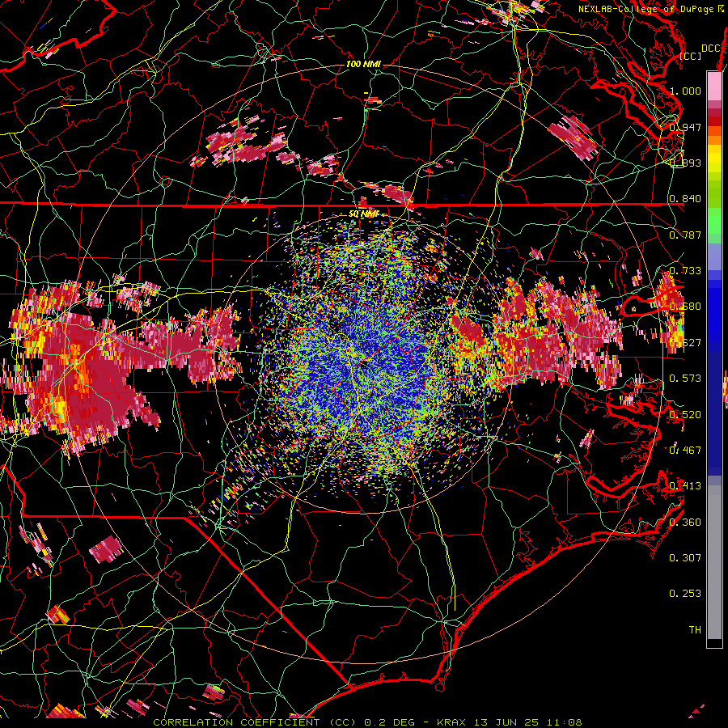
Task: Click the 0.787 legend value
Action: point(685,235)
